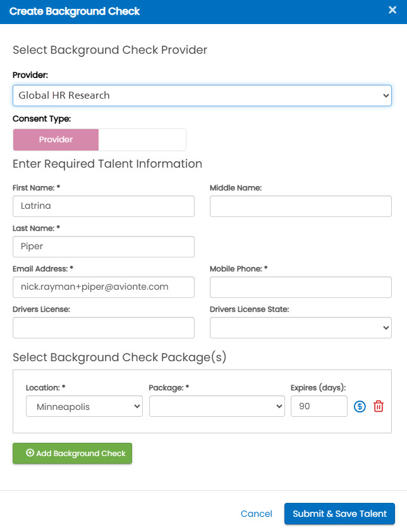Click the 'Provider:' label
Screen dimensions: 407x532
click(30, 75)
